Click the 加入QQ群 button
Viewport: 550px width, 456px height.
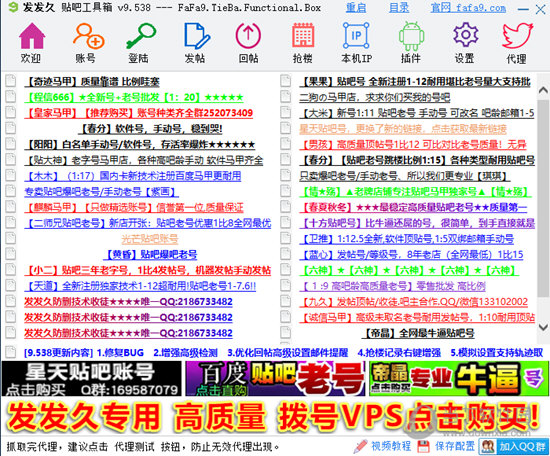pyautogui.click(x=514, y=447)
